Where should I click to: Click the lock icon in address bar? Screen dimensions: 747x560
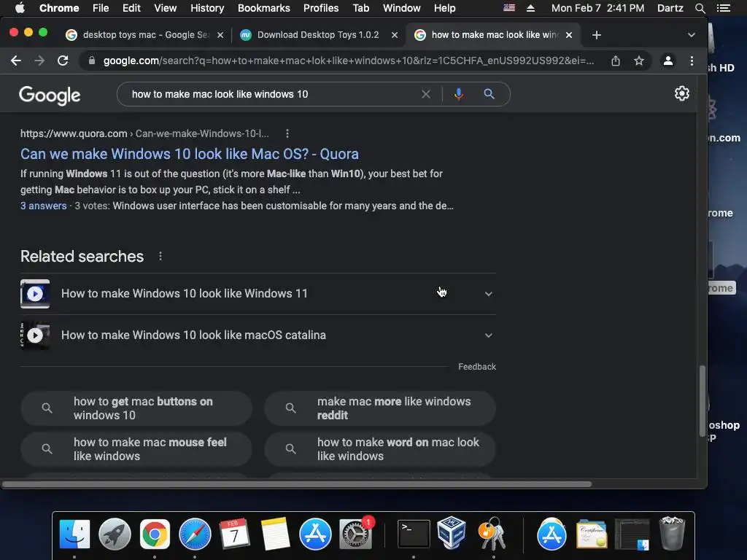[x=92, y=61]
